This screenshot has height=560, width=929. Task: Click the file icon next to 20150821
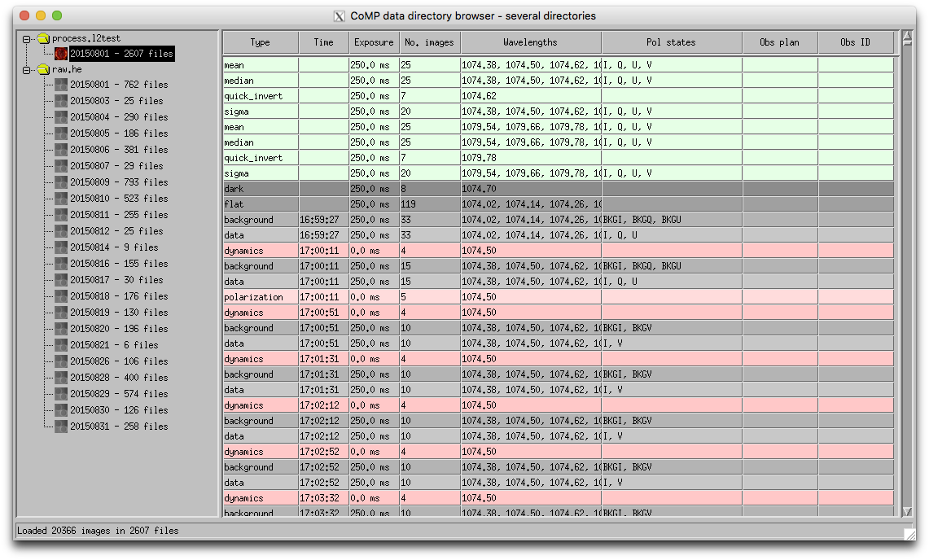click(61, 345)
